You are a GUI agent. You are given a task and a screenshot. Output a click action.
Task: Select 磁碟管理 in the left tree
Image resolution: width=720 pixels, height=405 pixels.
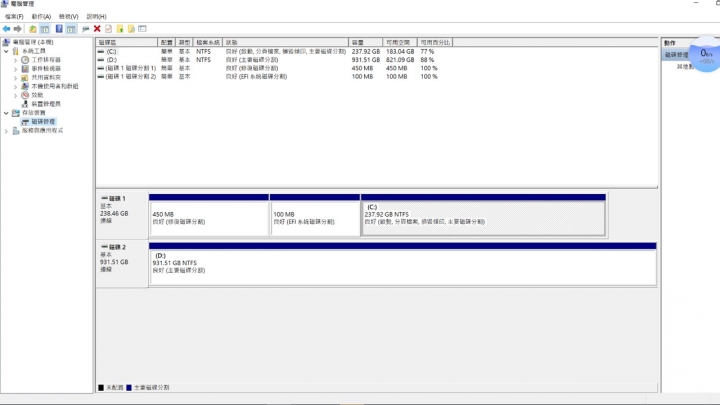coord(43,122)
